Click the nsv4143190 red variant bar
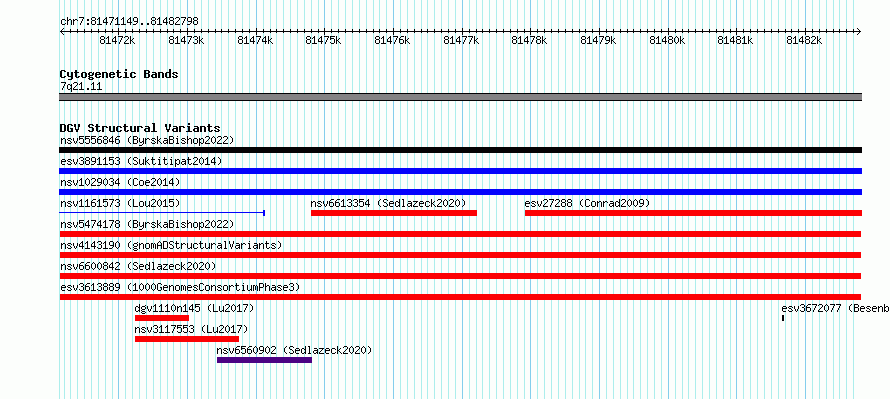890x399 pixels. (460, 255)
